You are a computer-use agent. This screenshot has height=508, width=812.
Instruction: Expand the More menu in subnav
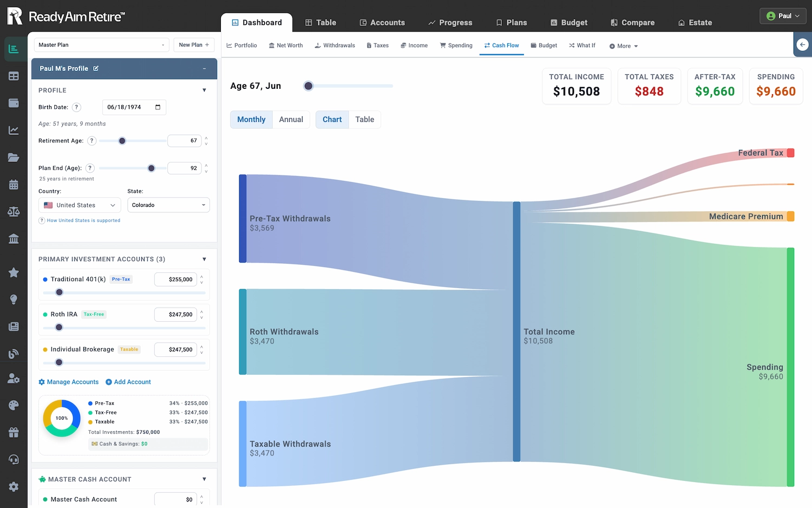point(624,46)
